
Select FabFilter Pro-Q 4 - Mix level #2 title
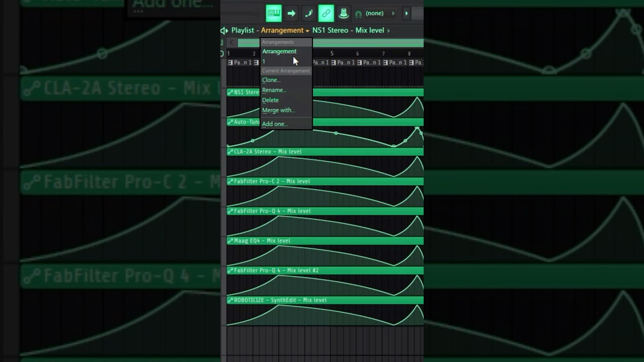[x=276, y=270]
